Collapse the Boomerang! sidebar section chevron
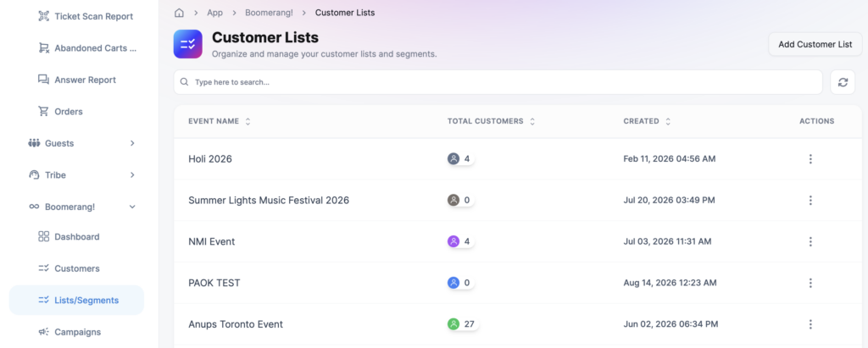 132,207
